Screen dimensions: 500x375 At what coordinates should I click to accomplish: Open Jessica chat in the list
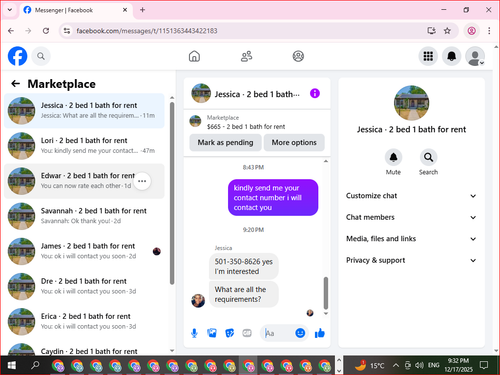pyautogui.click(x=84, y=111)
